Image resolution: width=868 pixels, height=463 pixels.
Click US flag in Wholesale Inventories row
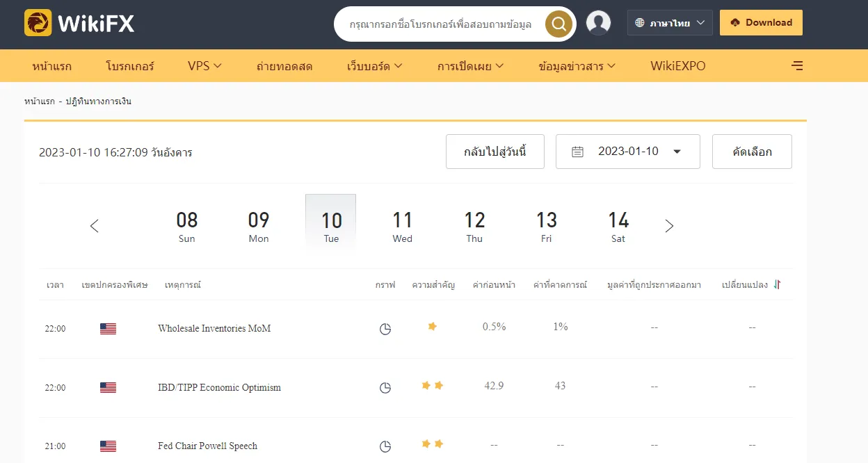click(x=108, y=329)
